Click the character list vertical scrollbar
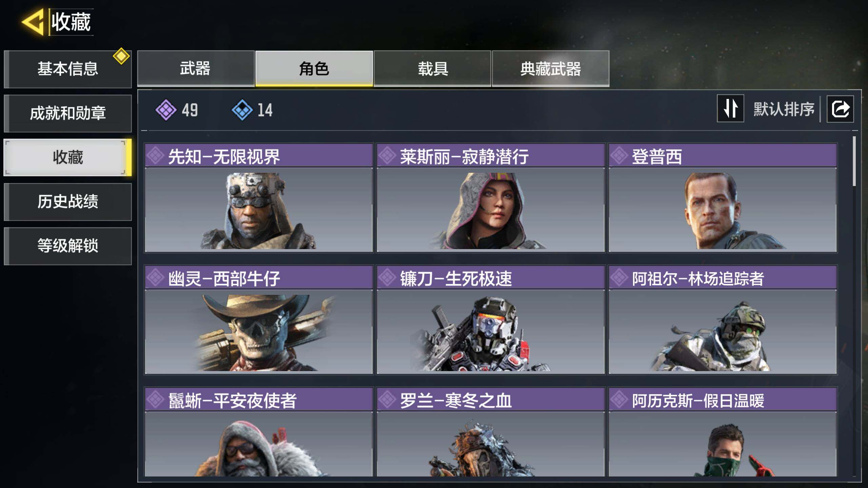 click(x=854, y=161)
